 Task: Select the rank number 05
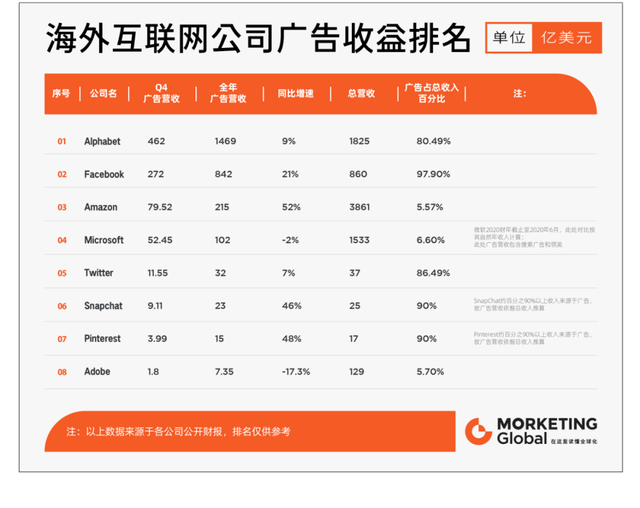[62, 273]
